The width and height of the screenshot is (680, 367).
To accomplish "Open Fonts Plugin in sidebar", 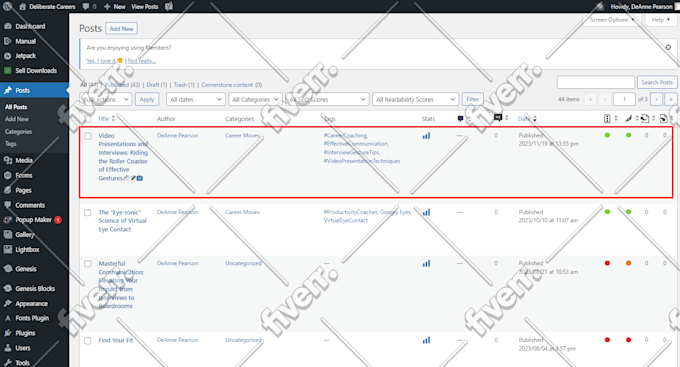I will click(x=32, y=318).
